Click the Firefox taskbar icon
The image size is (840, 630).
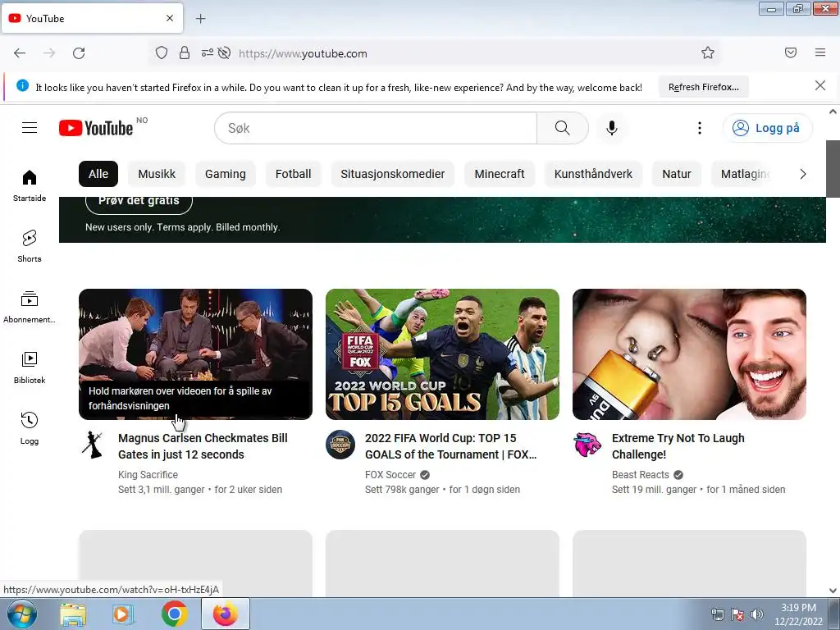click(x=226, y=614)
